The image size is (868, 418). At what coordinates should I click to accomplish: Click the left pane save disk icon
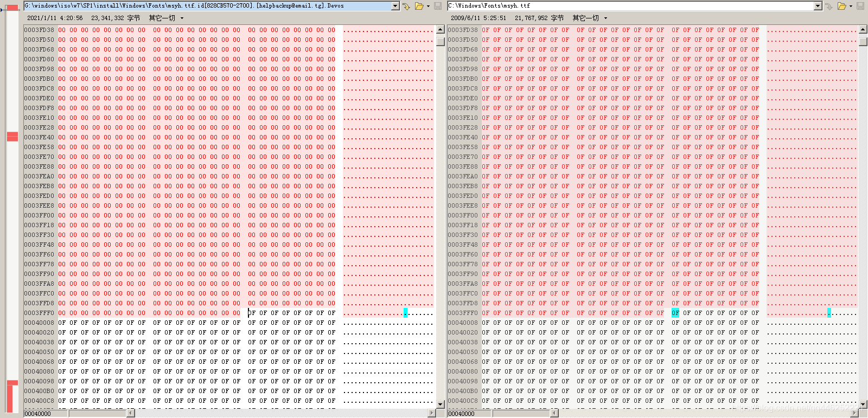click(438, 6)
